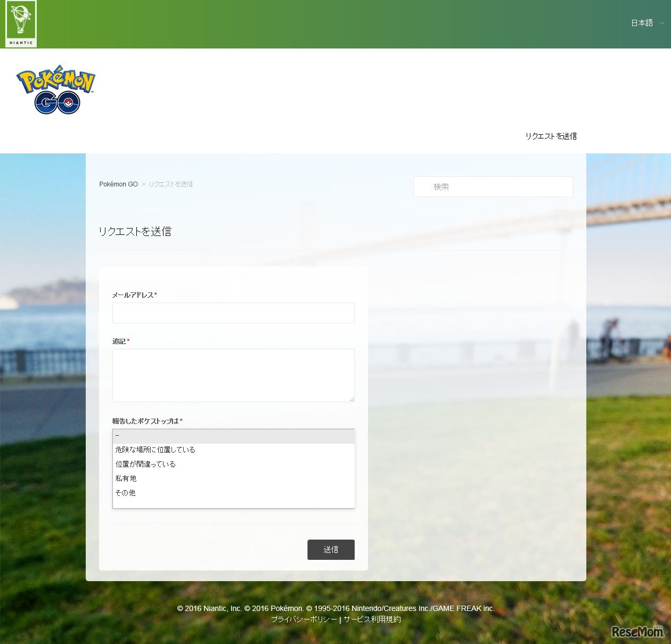Choose 危険な場所に位置している from the list
The width and height of the screenshot is (671, 644).
156,450
